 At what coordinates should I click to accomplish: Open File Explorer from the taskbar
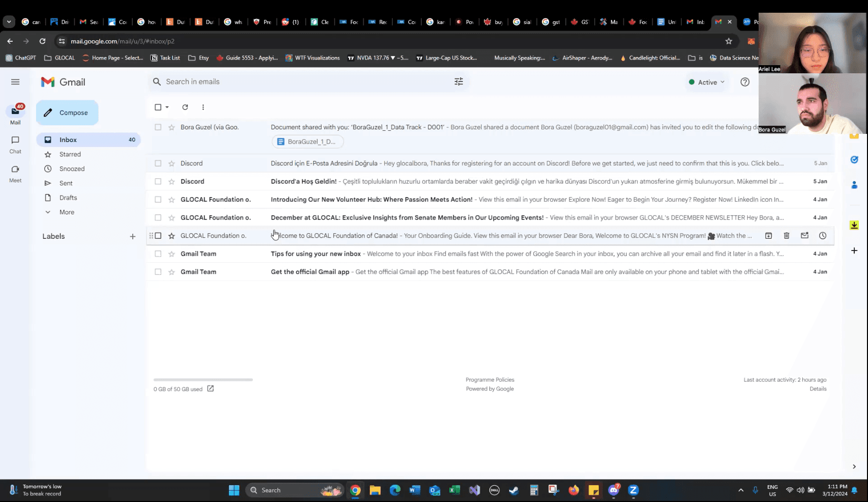point(375,490)
